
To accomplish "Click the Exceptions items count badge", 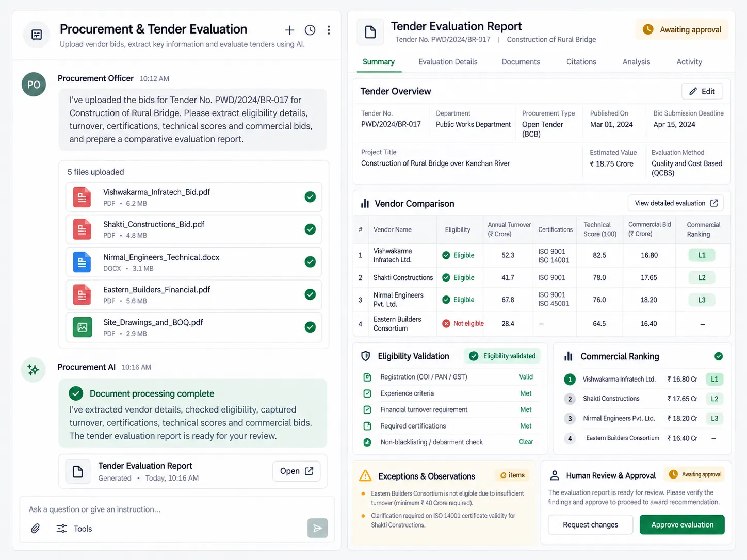I will tap(512, 475).
